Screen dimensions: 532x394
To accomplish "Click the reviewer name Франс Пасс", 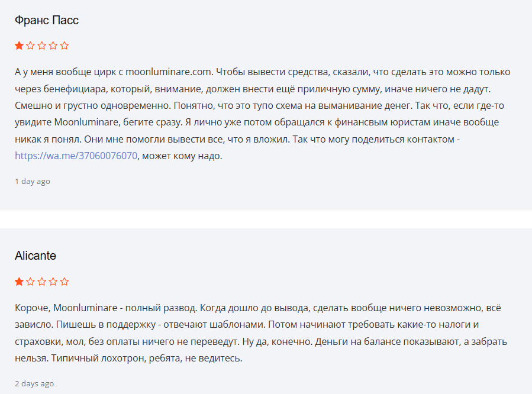I will tap(47, 20).
